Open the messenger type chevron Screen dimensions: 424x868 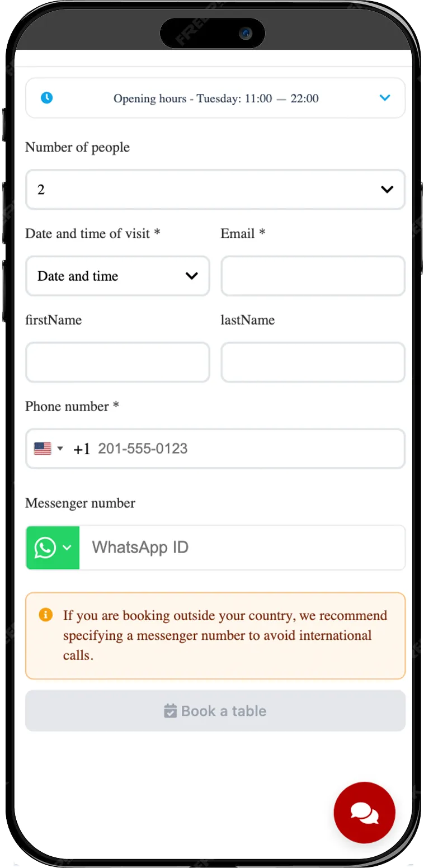pos(67,548)
